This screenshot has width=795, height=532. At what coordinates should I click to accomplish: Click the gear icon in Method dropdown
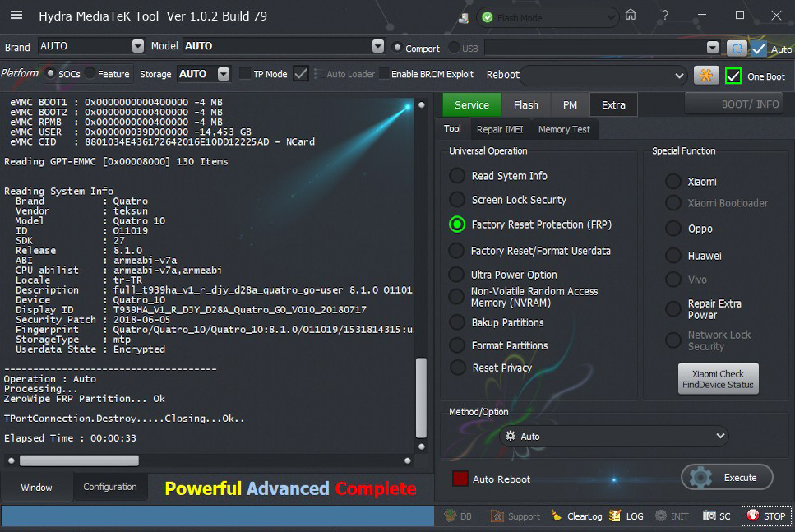(510, 436)
